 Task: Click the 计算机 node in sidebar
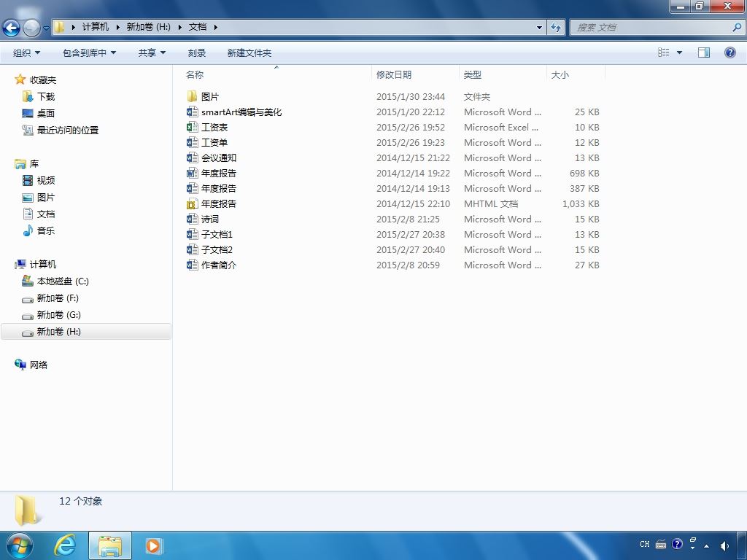tap(43, 264)
